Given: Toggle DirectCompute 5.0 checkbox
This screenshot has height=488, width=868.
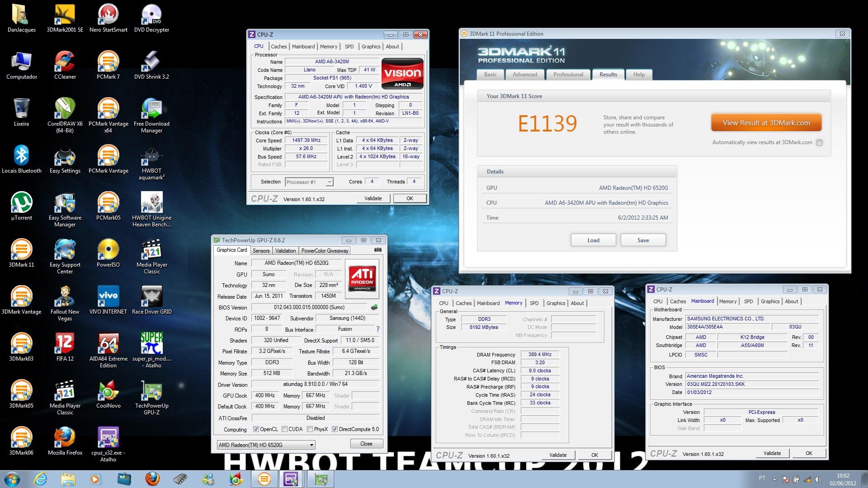Looking at the screenshot, I should pyautogui.click(x=335, y=429).
